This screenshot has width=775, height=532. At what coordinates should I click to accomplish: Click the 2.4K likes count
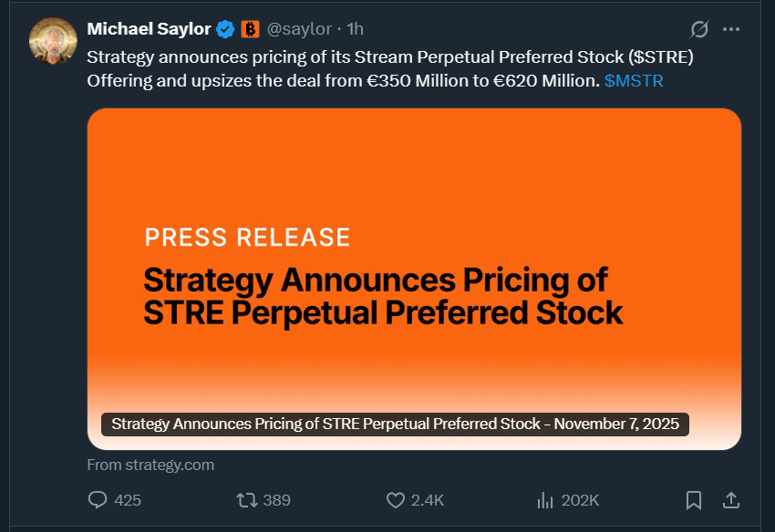click(x=428, y=500)
